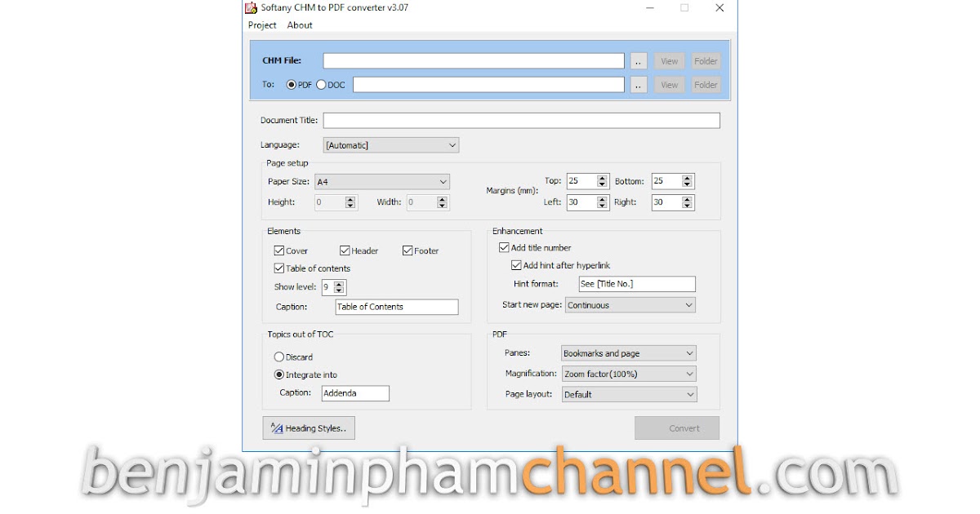The width and height of the screenshot is (980, 514).
Task: Click the Top margin value field
Action: (581, 182)
